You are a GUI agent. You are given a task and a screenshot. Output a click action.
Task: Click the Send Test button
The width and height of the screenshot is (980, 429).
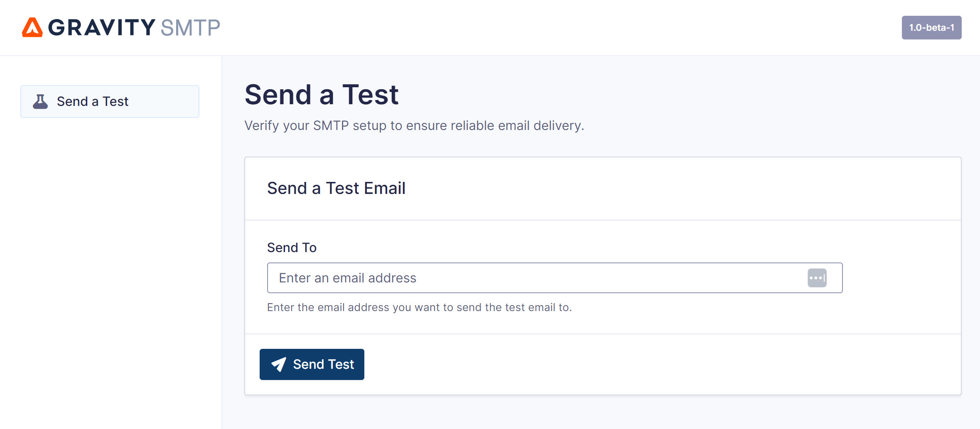(312, 364)
